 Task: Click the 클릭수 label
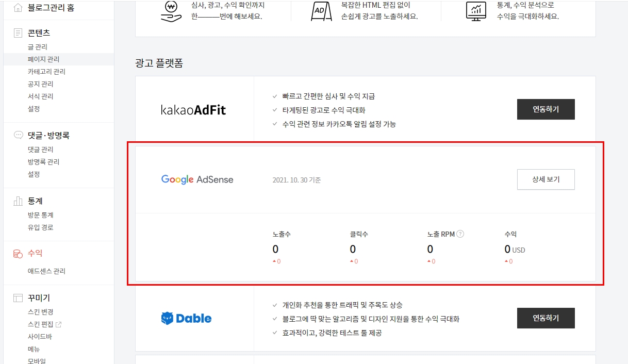click(359, 234)
